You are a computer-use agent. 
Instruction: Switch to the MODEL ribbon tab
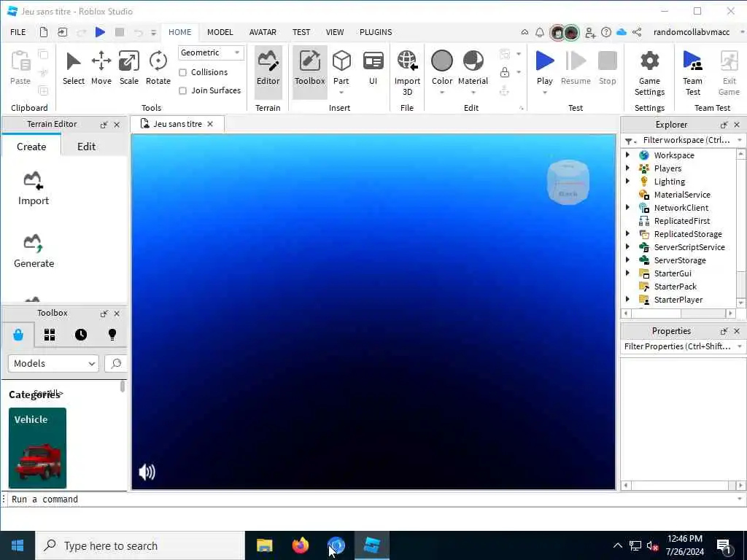tap(220, 32)
